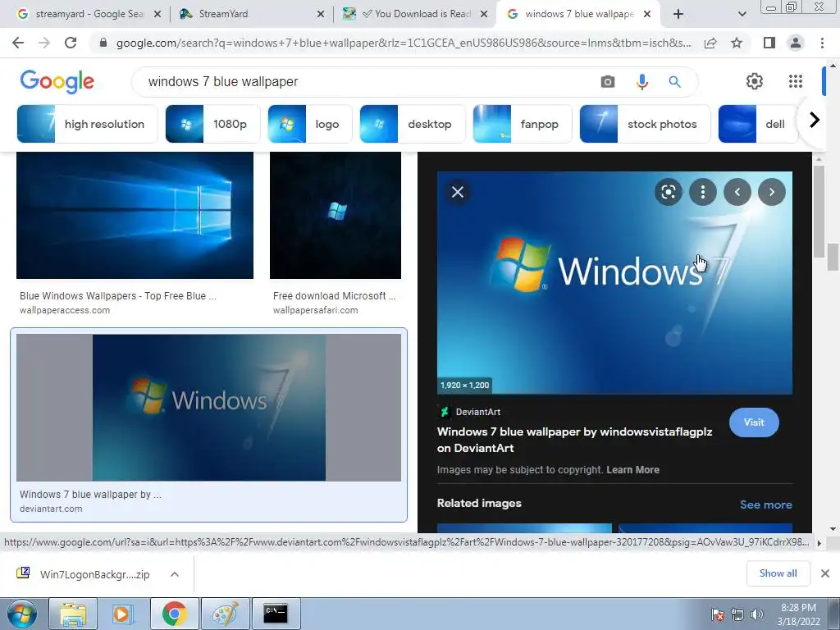Click status bar URL overflow arrow
Screen dimensions: 840x630
(819, 543)
